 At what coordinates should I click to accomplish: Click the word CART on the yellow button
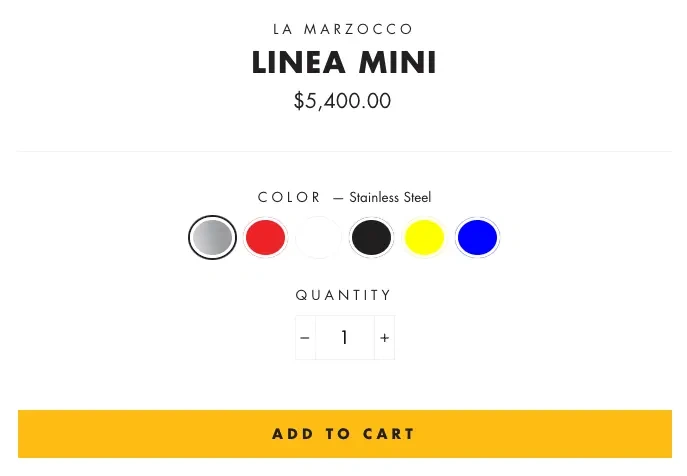tap(389, 434)
